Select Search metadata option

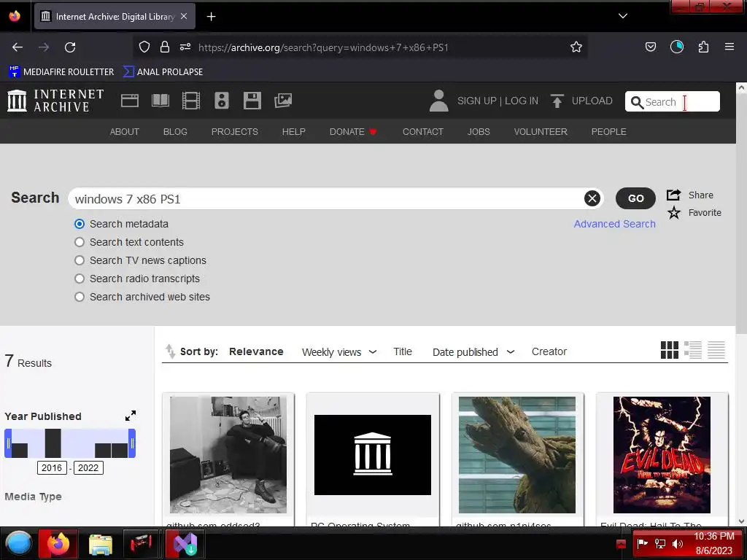(79, 224)
